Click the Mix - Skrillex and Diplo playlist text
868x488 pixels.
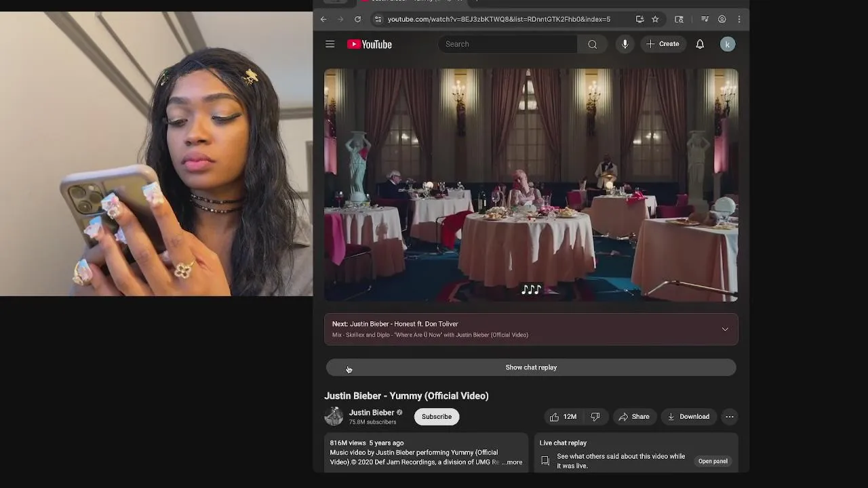click(x=430, y=335)
